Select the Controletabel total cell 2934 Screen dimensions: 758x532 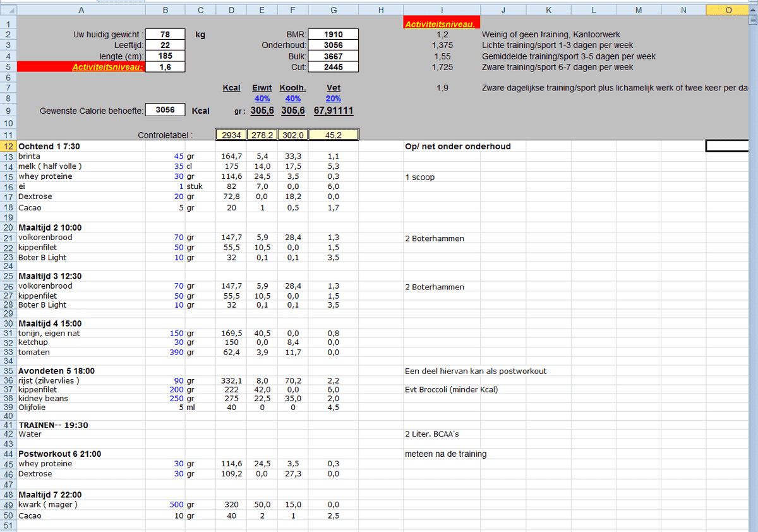(x=231, y=133)
